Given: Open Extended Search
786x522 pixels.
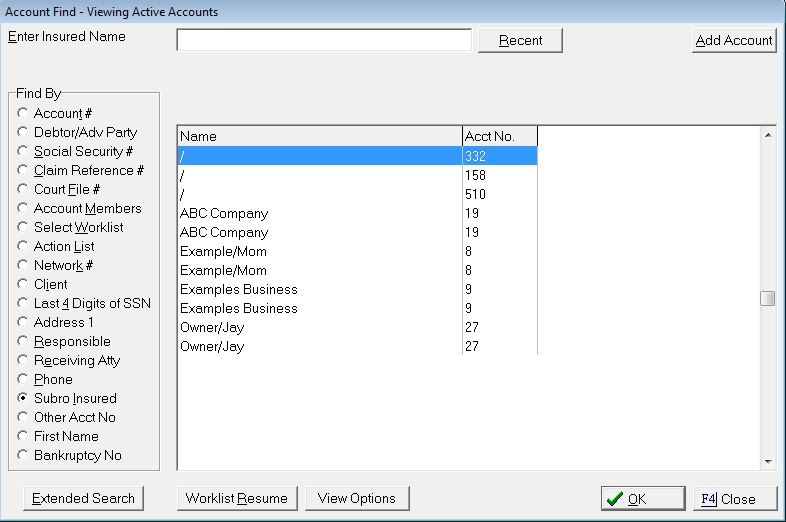Looking at the screenshot, I should 84,498.
